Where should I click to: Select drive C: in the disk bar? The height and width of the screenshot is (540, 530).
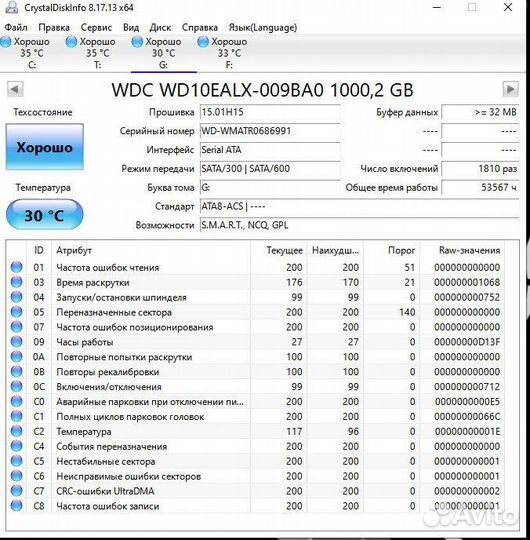(x=32, y=53)
